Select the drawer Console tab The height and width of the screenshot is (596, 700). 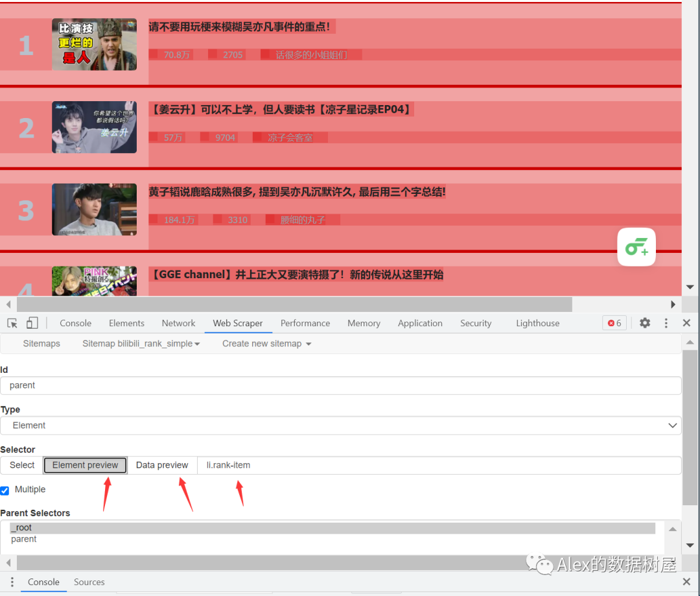(x=43, y=582)
